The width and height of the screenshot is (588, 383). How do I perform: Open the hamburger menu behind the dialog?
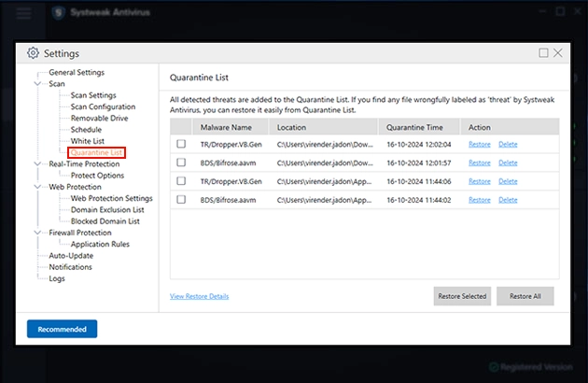coord(24,13)
